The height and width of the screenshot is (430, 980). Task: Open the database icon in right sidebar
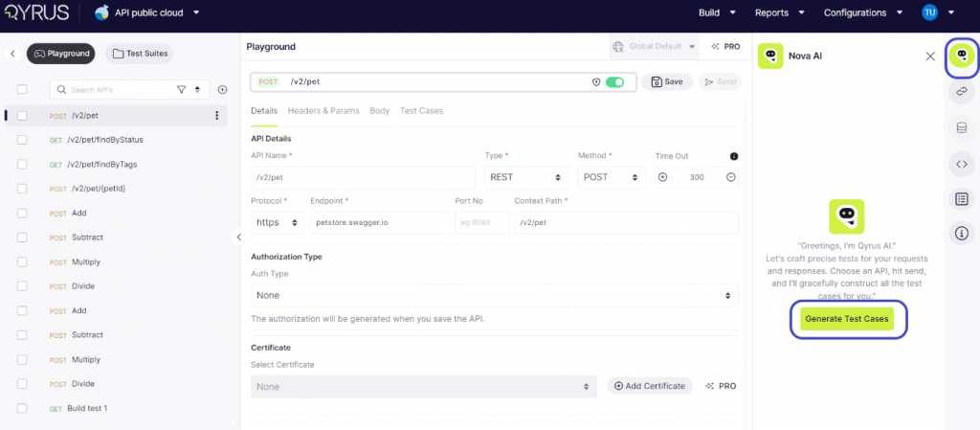[961, 128]
